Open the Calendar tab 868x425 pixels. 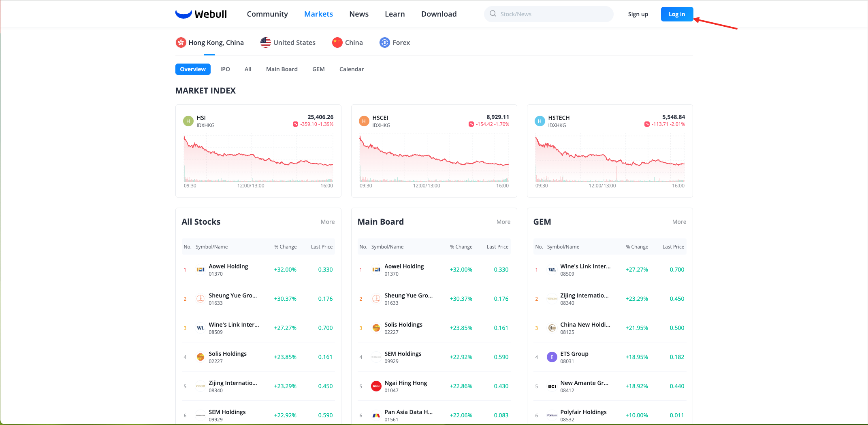351,69
